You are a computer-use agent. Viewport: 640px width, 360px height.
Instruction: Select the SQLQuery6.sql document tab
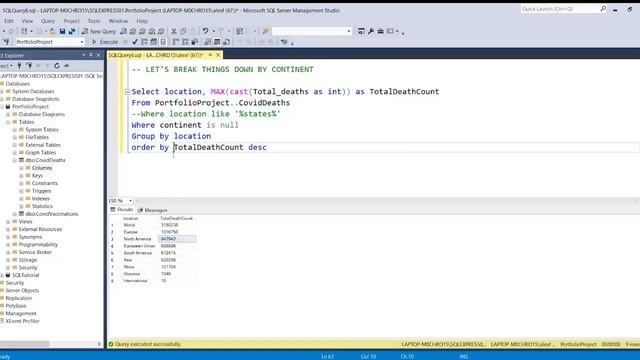pyautogui.click(x=156, y=55)
